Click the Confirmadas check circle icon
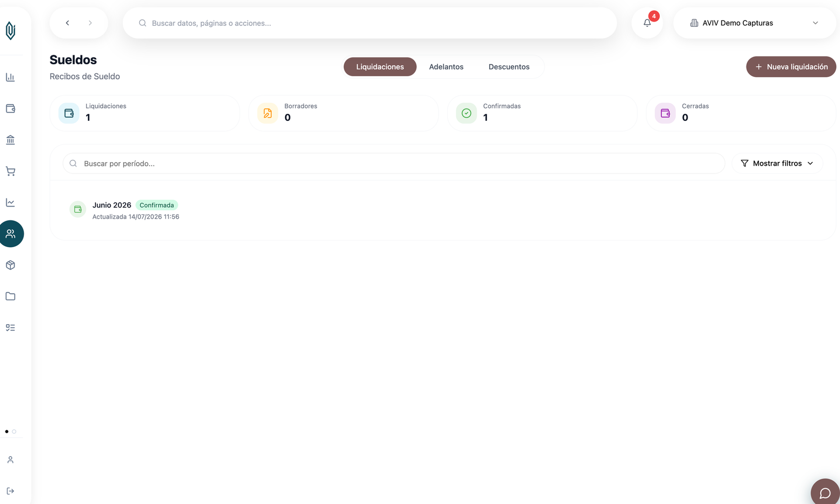840x504 pixels. tap(466, 113)
